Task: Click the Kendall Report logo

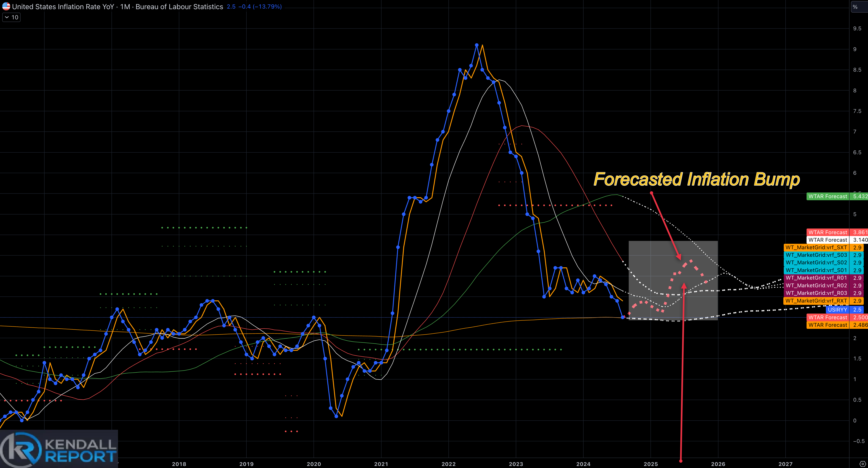Action: (x=59, y=449)
